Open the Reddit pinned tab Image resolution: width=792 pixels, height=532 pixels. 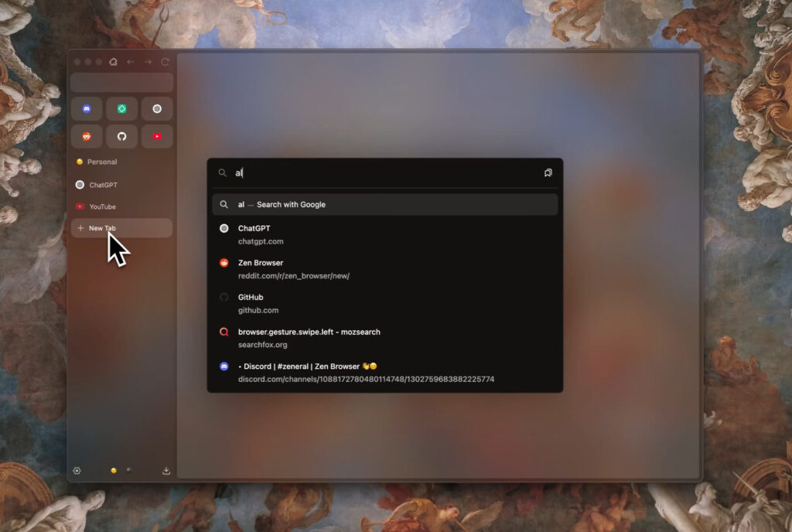[x=87, y=136]
